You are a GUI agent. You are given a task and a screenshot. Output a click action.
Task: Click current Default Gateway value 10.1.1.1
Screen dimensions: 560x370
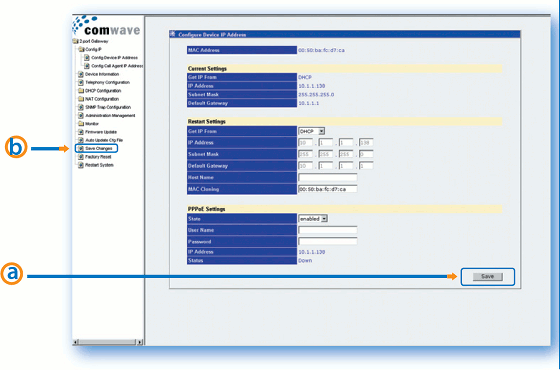309,103
